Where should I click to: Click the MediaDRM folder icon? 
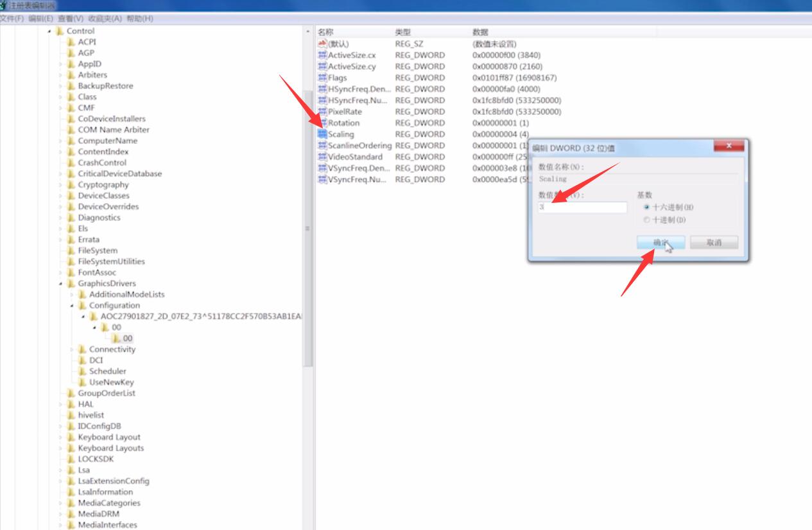[71, 514]
